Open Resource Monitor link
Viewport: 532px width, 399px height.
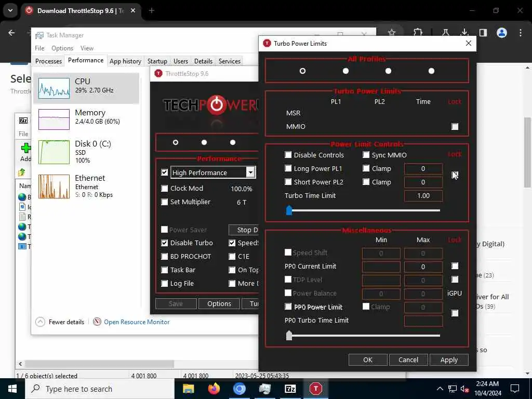click(x=137, y=322)
